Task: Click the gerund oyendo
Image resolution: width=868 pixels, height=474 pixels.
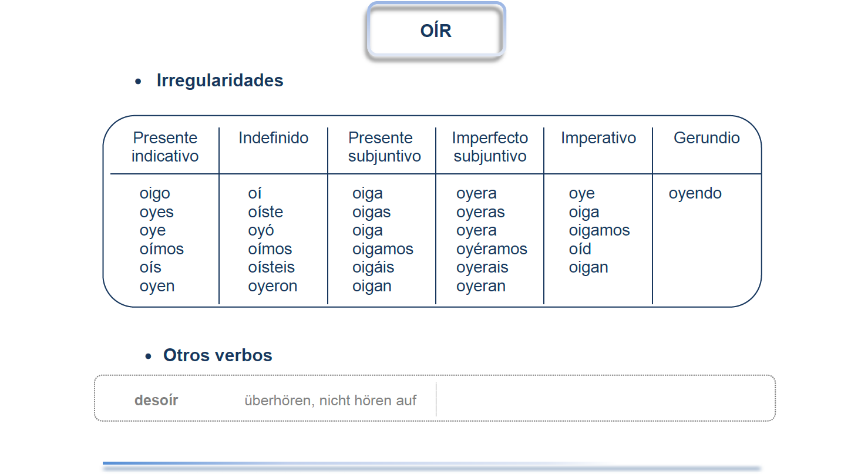Action: point(695,194)
